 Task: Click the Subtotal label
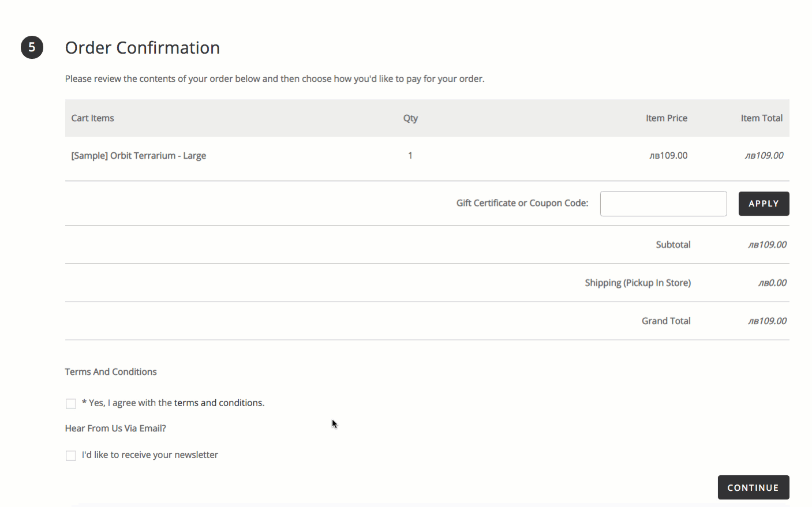pos(673,245)
